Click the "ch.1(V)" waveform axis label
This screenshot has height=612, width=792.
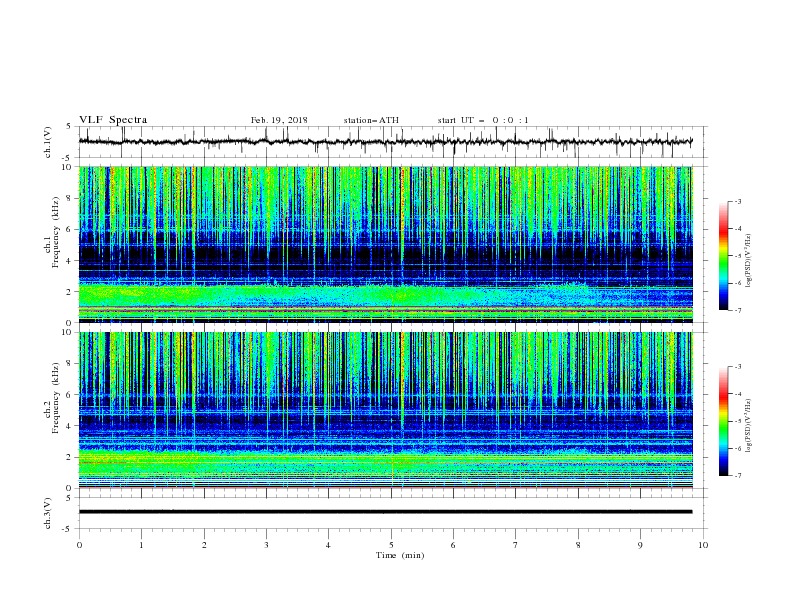(47, 142)
